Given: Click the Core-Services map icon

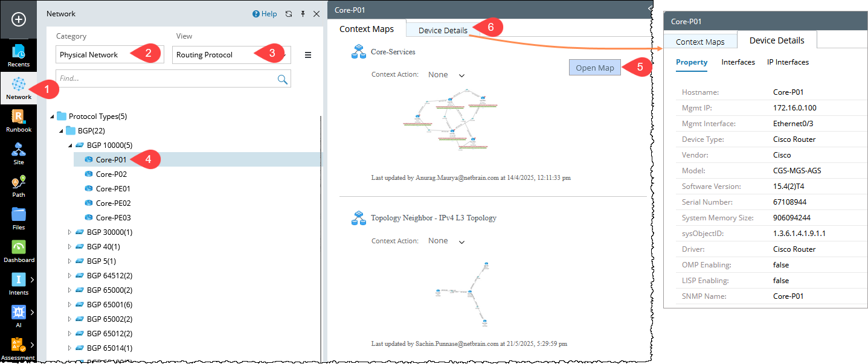Looking at the screenshot, I should point(359,52).
